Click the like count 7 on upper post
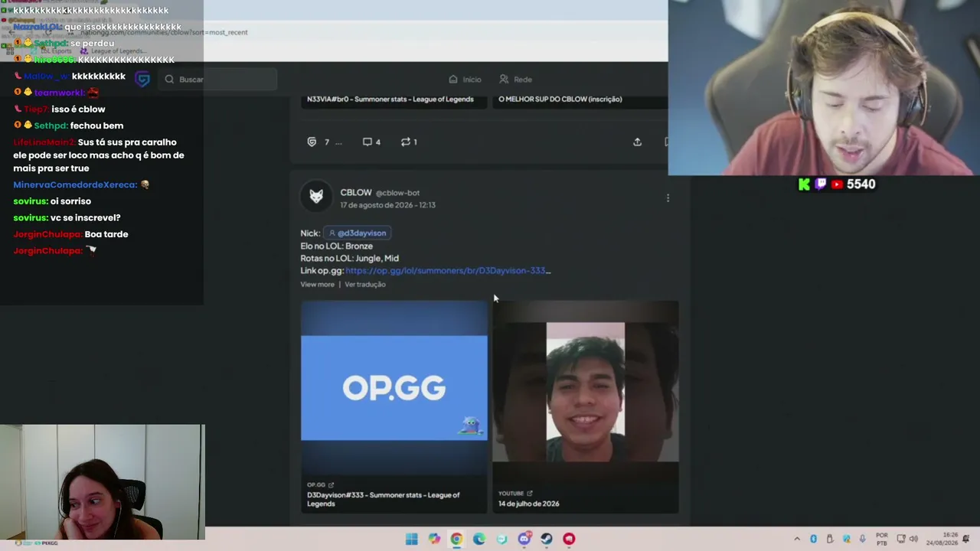 [x=326, y=142]
